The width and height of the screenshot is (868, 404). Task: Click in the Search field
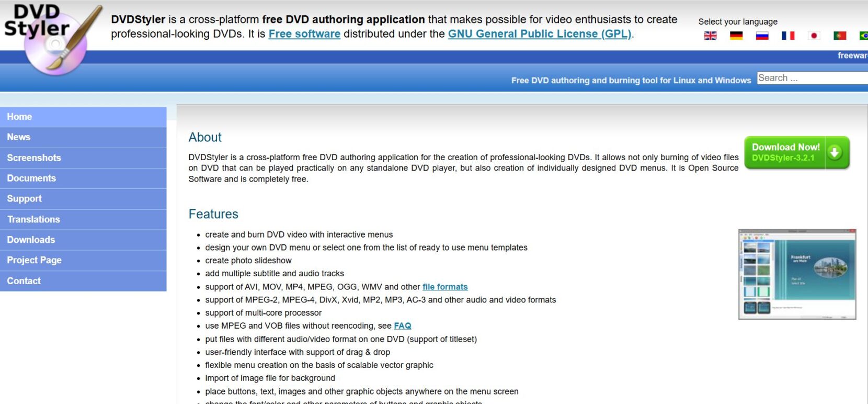click(x=812, y=78)
